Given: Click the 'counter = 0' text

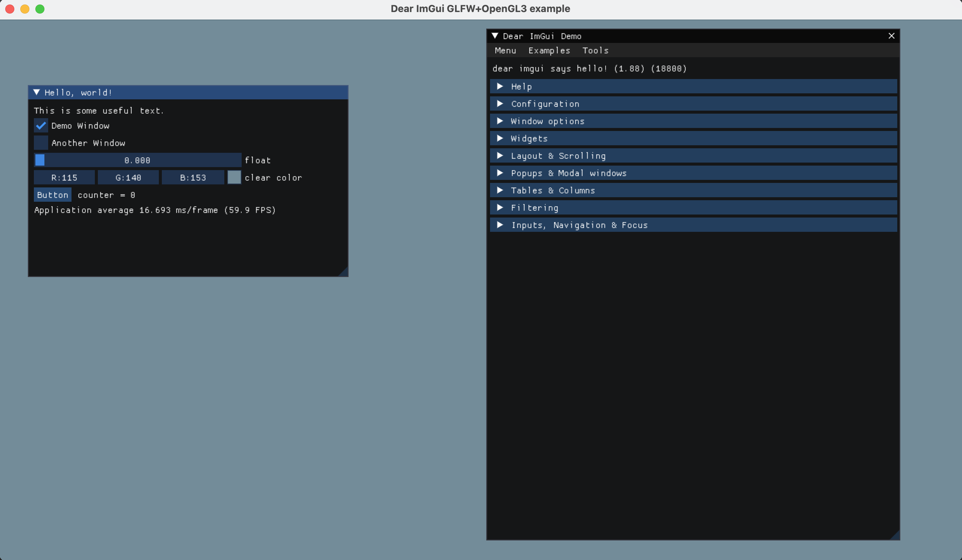Looking at the screenshot, I should pos(107,195).
